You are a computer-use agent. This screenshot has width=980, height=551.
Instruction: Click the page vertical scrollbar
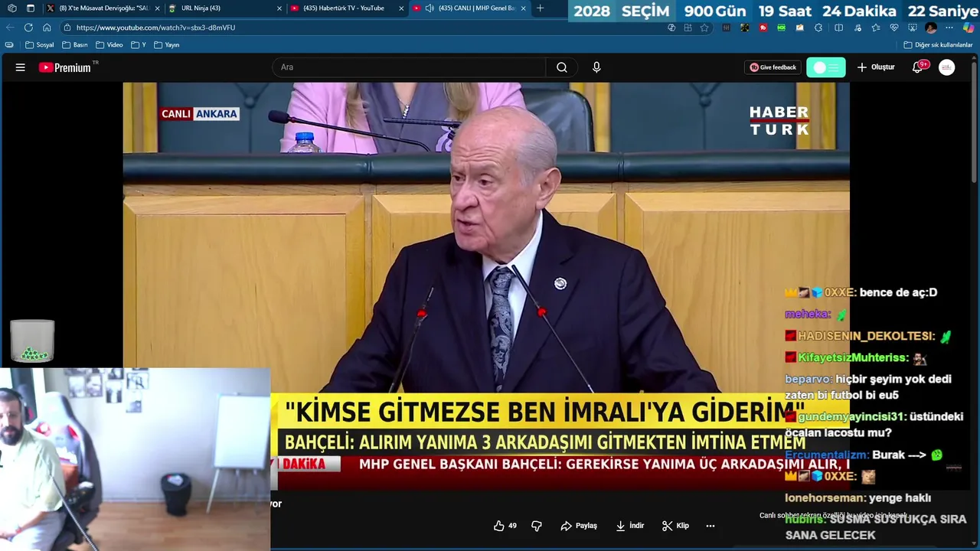coord(975,122)
